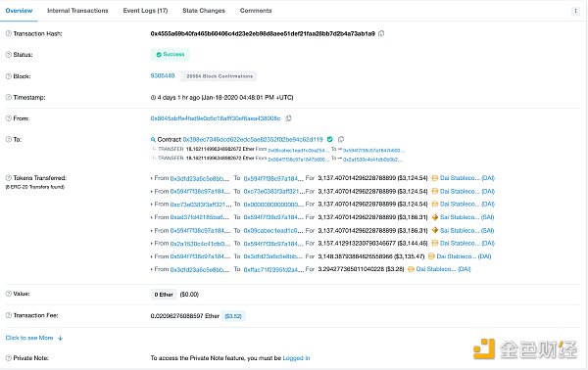Screen dimensions: 588x370
Task: Switch to Internal Transactions tab
Action: click(x=77, y=11)
